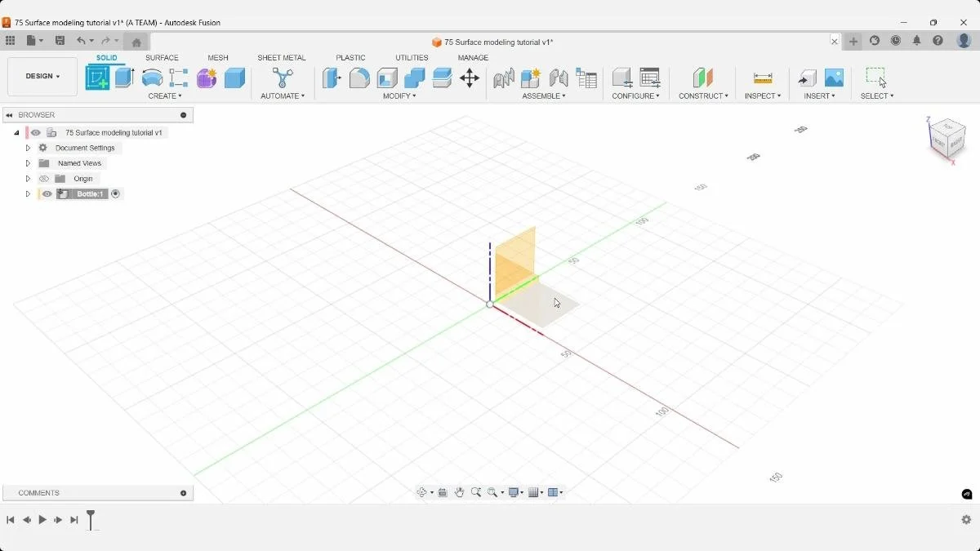Open the CONSTRUCT dropdown menu
The width and height of the screenshot is (980, 551).
(703, 96)
